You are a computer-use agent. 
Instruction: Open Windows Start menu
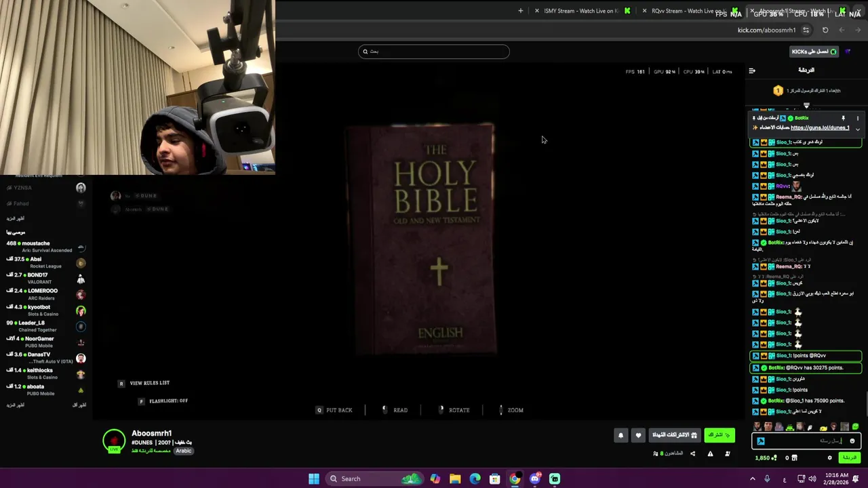[314, 479]
